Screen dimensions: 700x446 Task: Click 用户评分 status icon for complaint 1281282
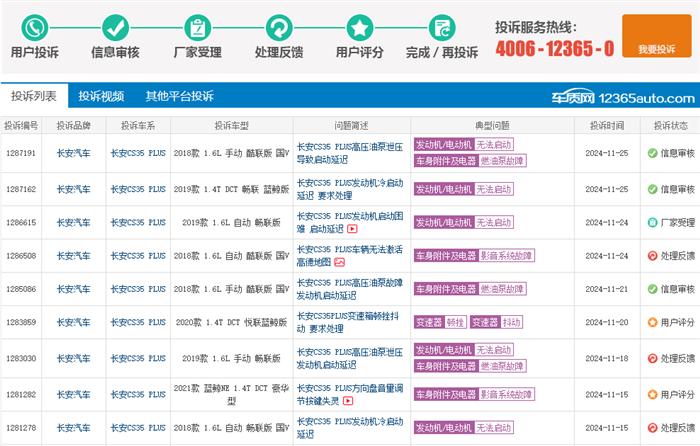(x=653, y=394)
